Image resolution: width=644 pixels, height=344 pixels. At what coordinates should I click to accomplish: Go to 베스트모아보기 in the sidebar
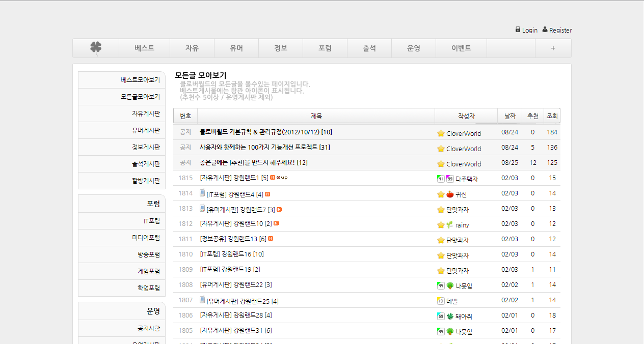pos(140,80)
